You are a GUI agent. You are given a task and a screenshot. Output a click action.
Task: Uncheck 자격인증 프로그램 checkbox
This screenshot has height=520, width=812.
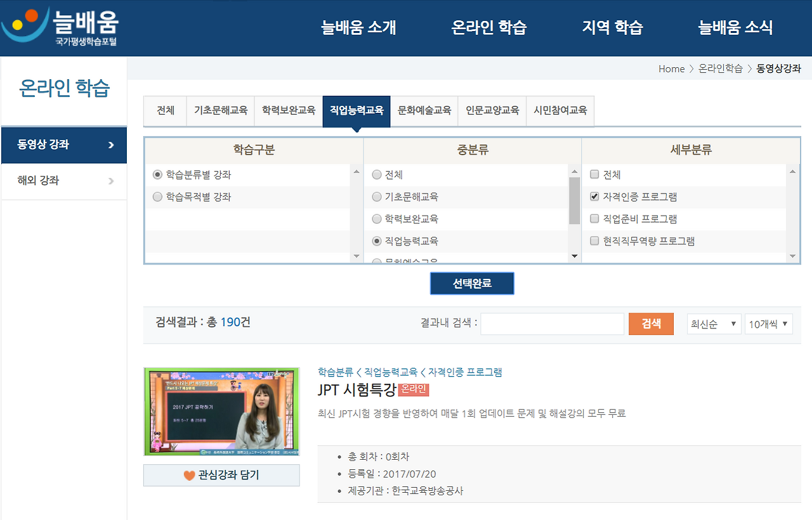click(594, 197)
